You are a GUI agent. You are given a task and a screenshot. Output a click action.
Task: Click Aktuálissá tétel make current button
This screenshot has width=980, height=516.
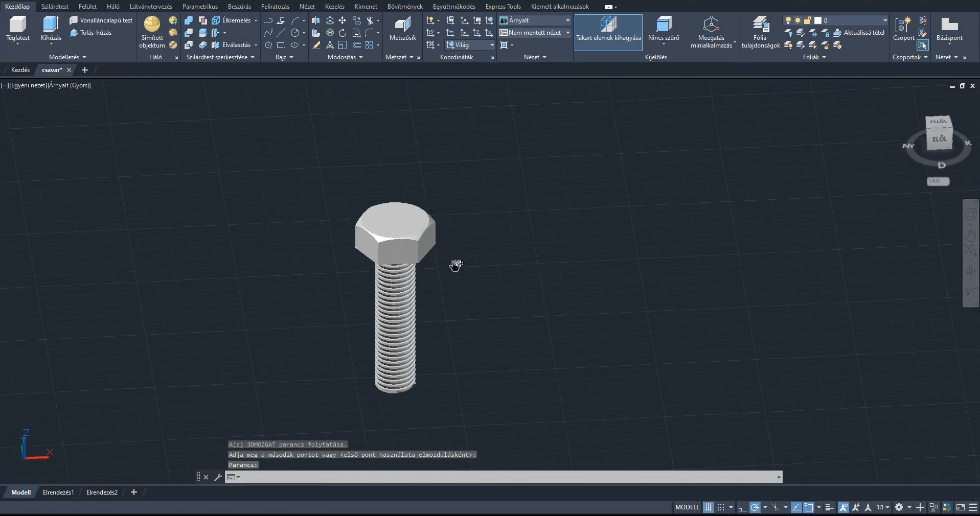859,33
